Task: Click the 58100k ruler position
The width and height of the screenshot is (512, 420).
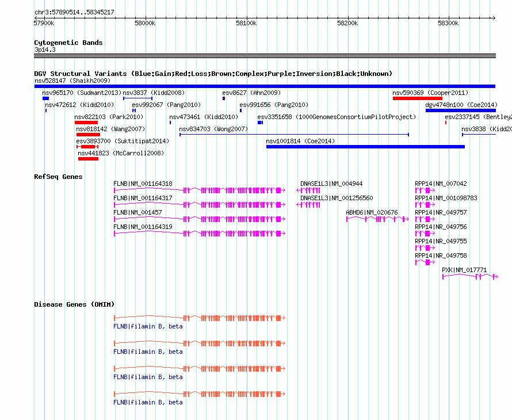Action: click(247, 23)
